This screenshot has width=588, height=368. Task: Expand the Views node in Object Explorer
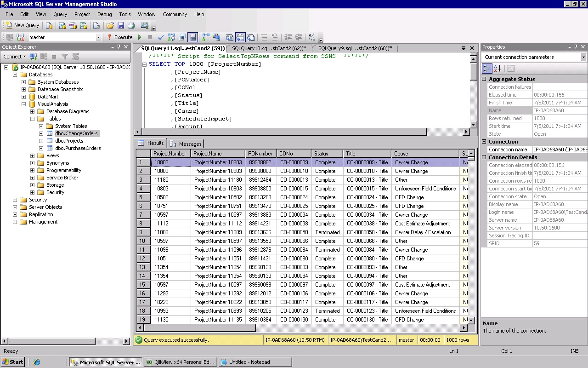coord(32,155)
